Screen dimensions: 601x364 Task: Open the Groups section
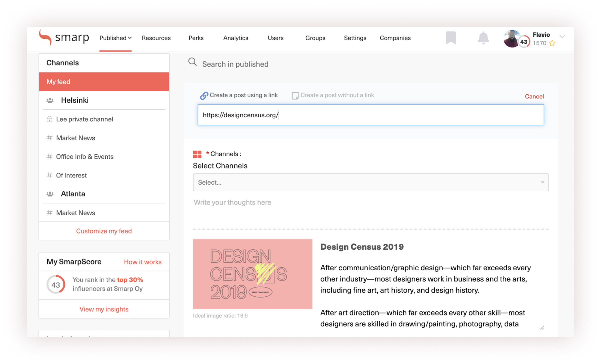click(x=315, y=38)
